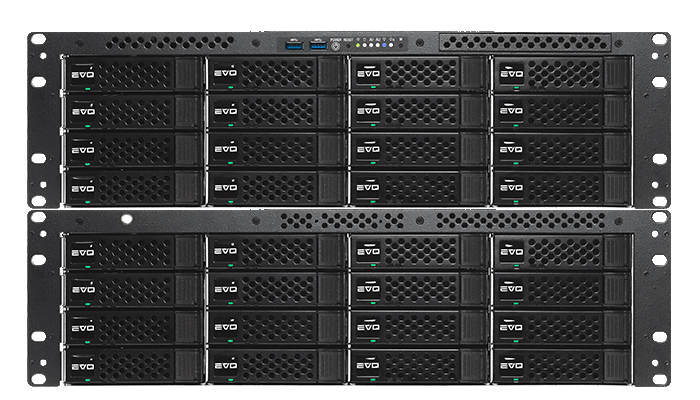Click the RESET pinhole button

[x=348, y=46]
